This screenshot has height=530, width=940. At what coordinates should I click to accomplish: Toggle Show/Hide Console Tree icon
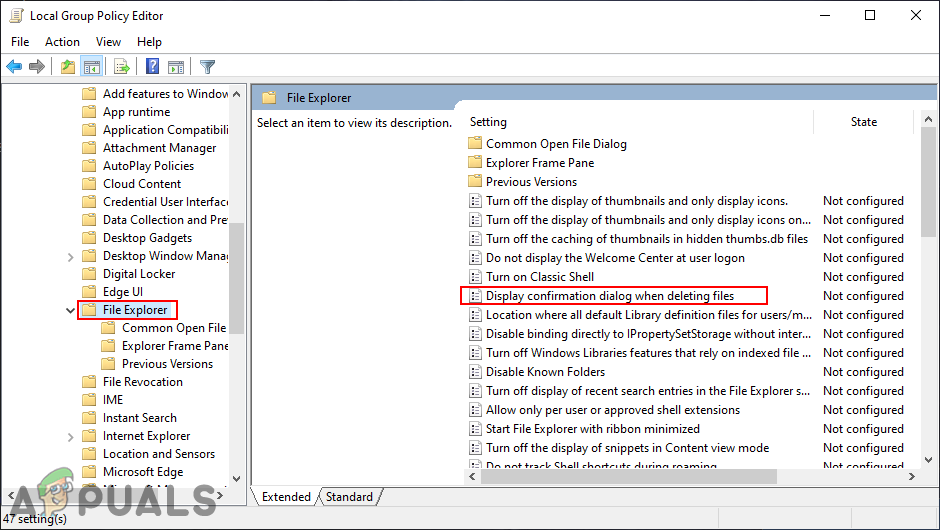click(x=92, y=67)
